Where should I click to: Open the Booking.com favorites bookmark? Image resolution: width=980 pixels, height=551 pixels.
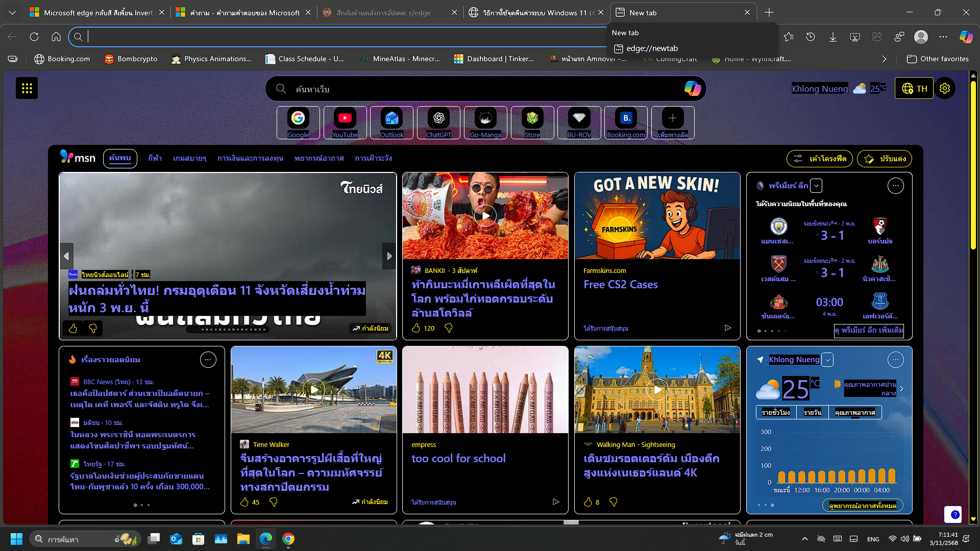point(62,59)
